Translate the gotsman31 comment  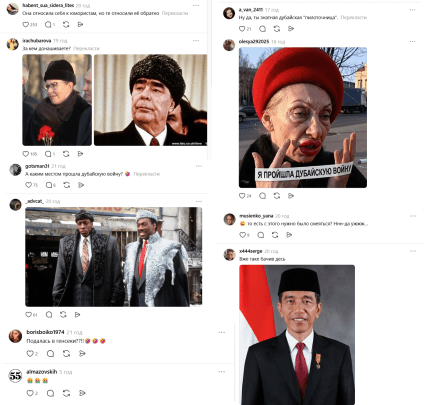147,174
